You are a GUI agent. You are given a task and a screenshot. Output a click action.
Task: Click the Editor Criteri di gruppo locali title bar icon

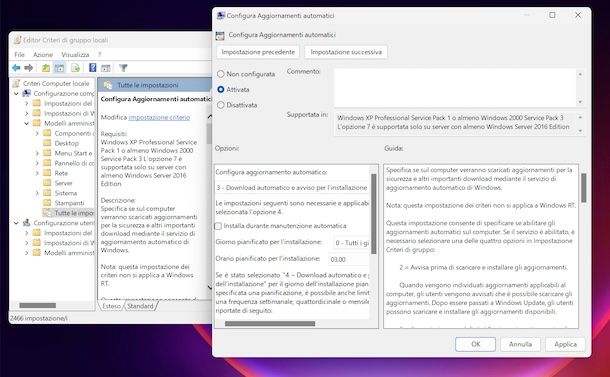[x=17, y=40]
